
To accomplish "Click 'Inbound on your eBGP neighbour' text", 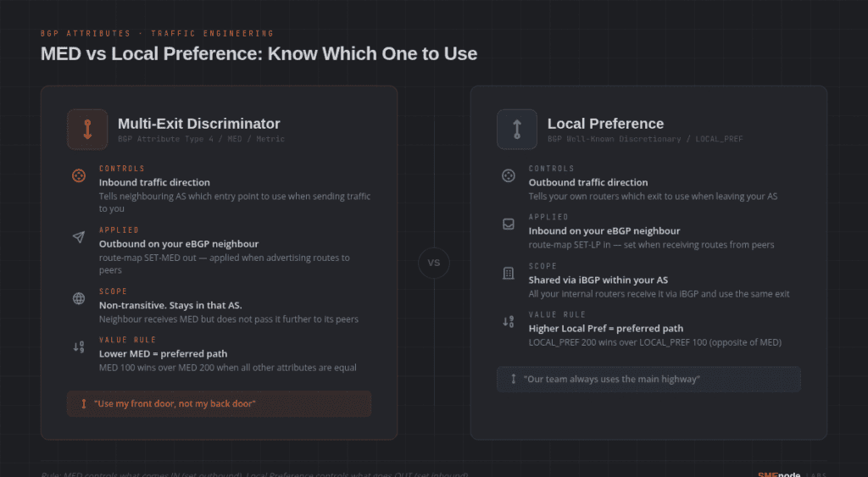I will click(x=604, y=230).
